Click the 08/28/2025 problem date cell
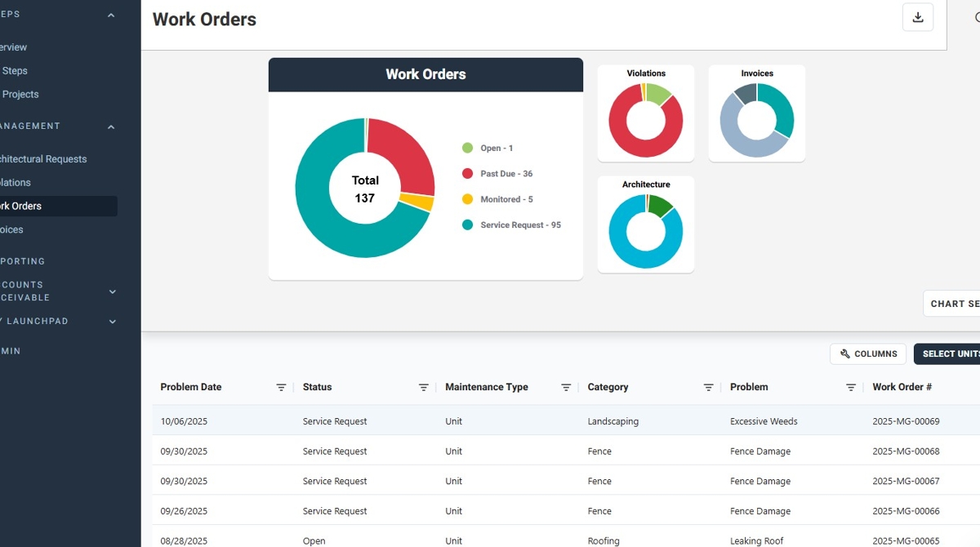 point(184,541)
